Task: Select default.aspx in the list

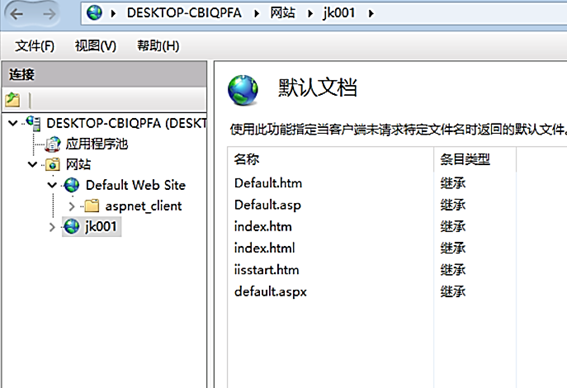Action: tap(270, 291)
